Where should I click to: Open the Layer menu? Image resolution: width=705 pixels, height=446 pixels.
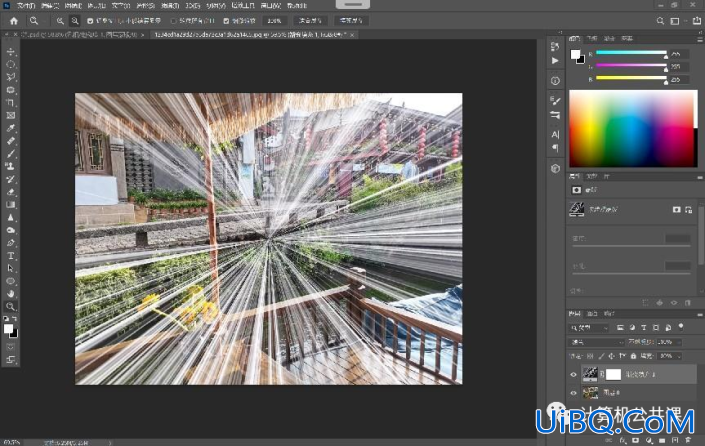97,5
